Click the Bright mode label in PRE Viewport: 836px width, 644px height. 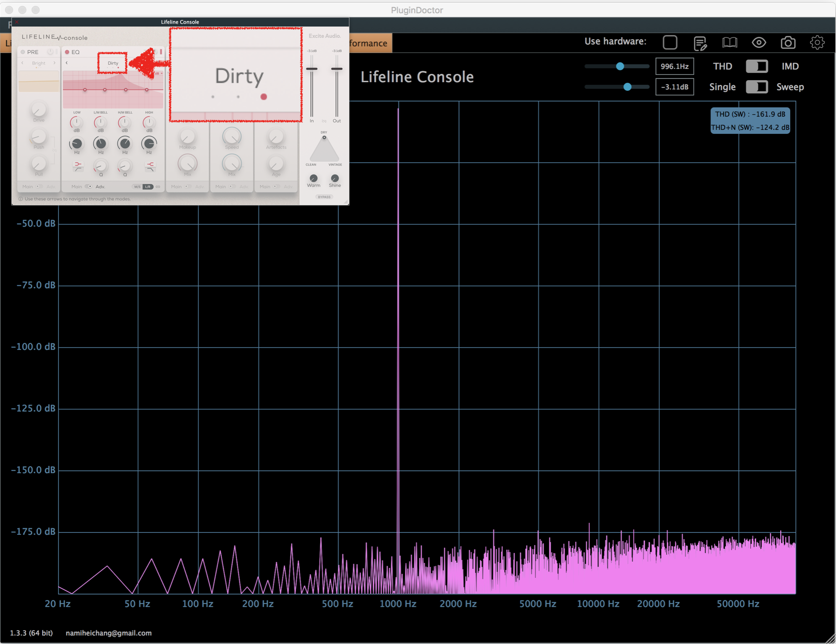pyautogui.click(x=39, y=63)
